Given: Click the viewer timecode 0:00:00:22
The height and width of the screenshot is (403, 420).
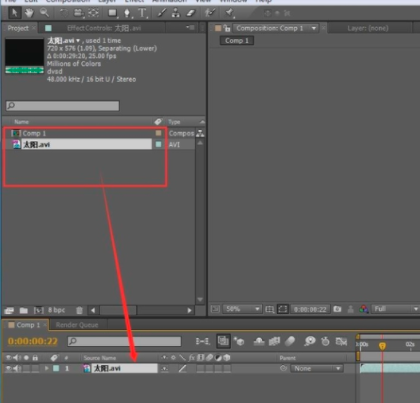Looking at the screenshot, I should [x=310, y=309].
